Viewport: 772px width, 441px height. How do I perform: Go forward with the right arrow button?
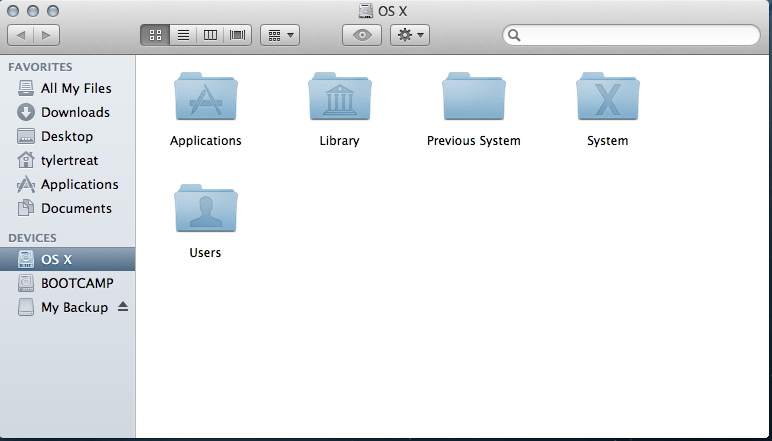(46, 35)
